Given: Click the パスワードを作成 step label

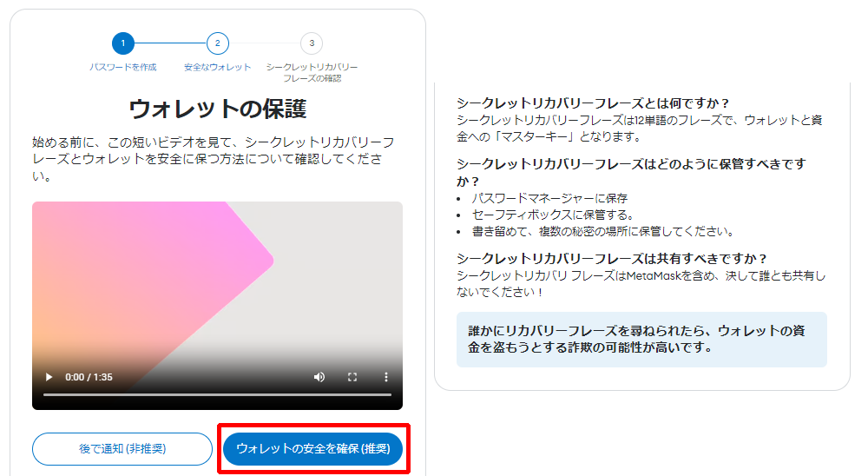Looking at the screenshot, I should 123,67.
